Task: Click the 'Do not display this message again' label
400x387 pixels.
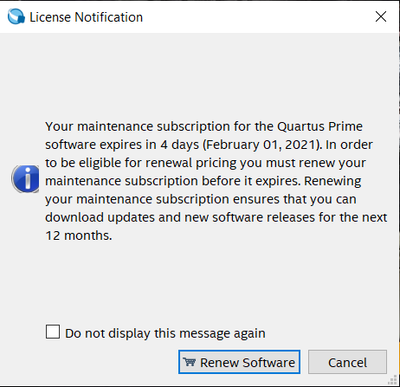Action: click(x=165, y=333)
